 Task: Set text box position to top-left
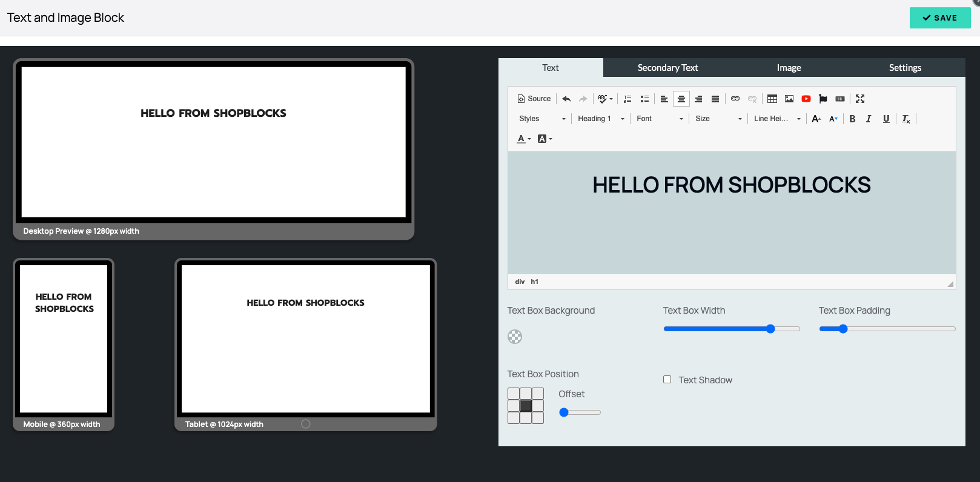[514, 394]
